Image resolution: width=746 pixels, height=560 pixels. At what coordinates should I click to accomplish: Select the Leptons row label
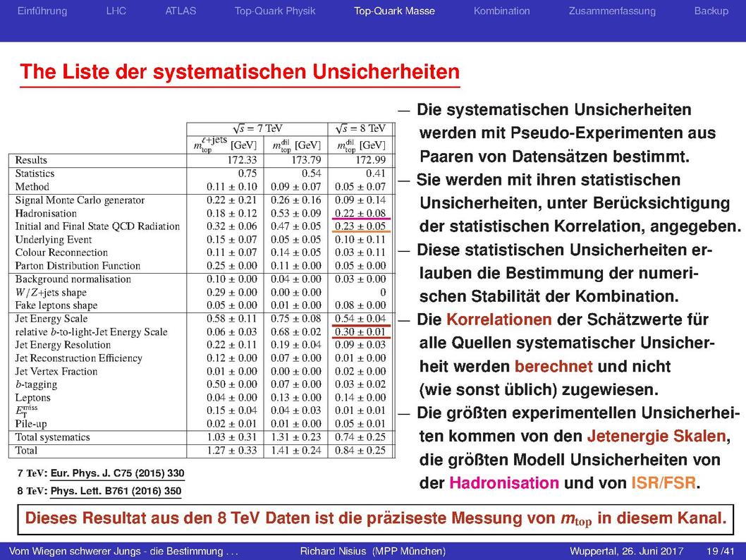point(32,398)
